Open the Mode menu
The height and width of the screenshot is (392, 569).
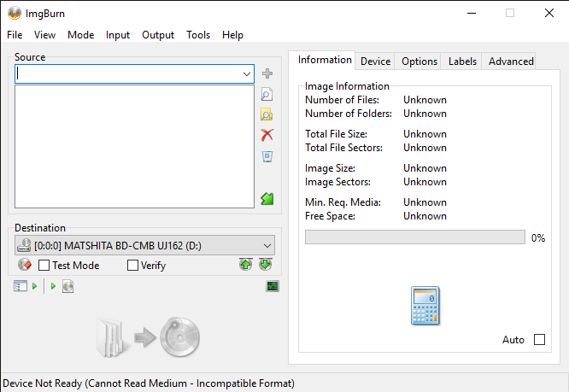pos(80,35)
